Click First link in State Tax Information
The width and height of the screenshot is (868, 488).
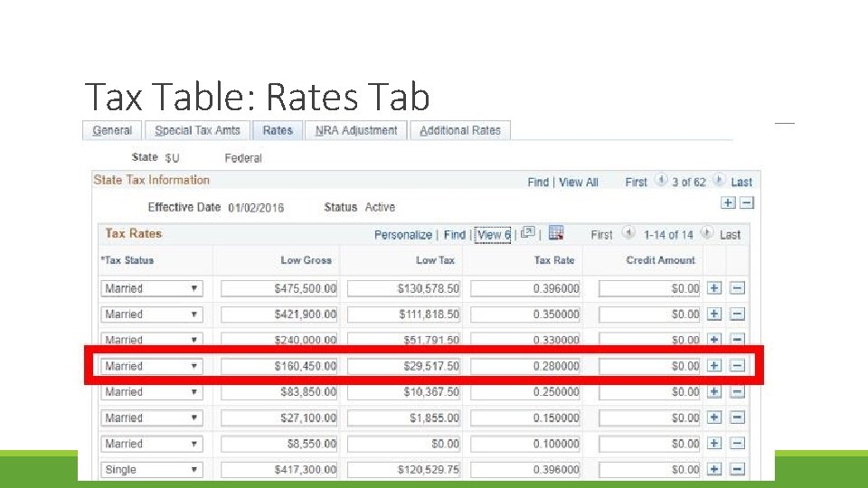tap(636, 182)
